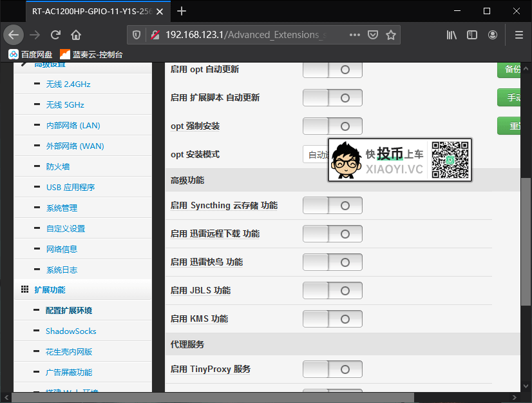This screenshot has height=403, width=532.
Task: Enable 迅雷远程下载 功能 switch
Action: 332,234
